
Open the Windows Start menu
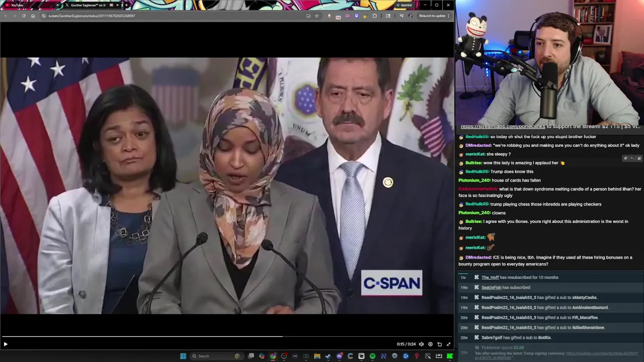pyautogui.click(x=183, y=356)
